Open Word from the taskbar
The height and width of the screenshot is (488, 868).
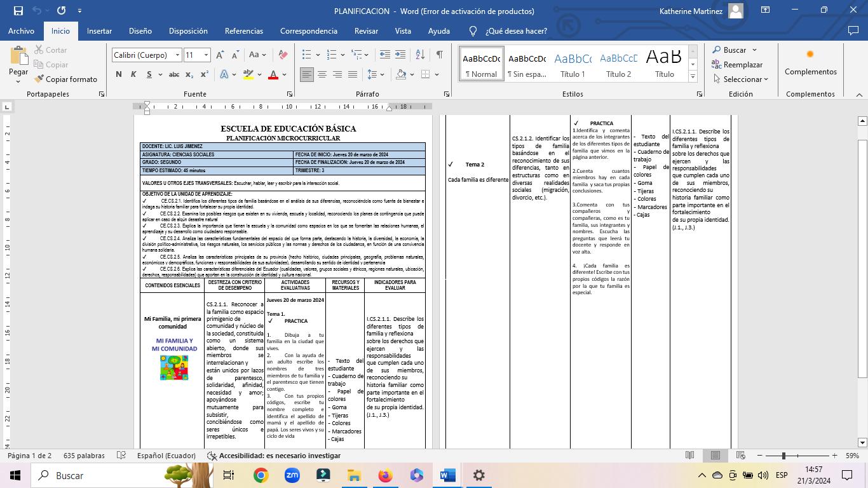pos(448,475)
